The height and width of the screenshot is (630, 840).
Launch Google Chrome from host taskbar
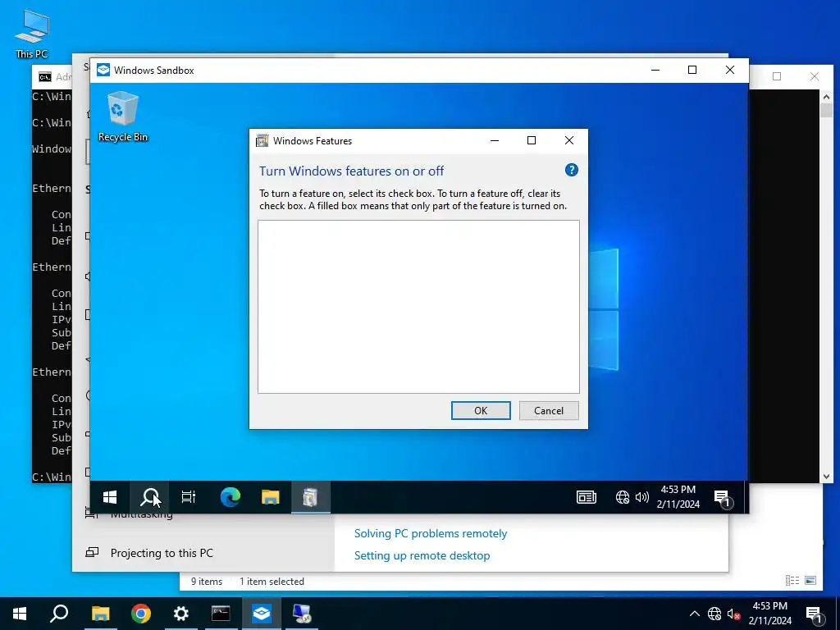coord(141,614)
